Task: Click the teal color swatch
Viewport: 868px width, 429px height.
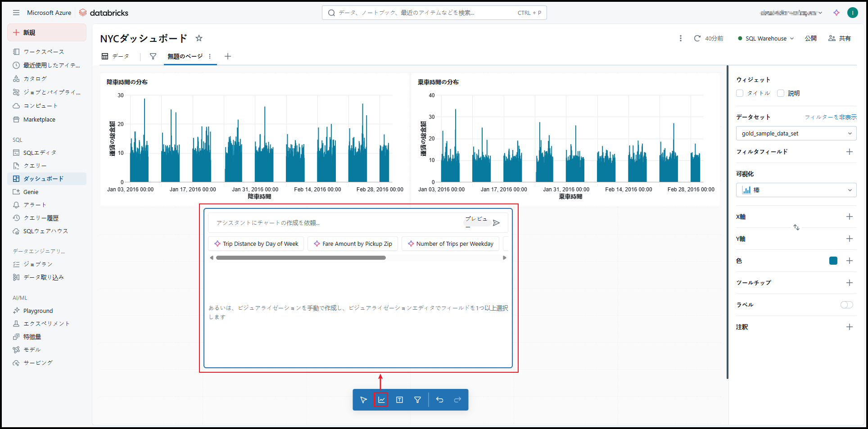Action: pyautogui.click(x=833, y=261)
